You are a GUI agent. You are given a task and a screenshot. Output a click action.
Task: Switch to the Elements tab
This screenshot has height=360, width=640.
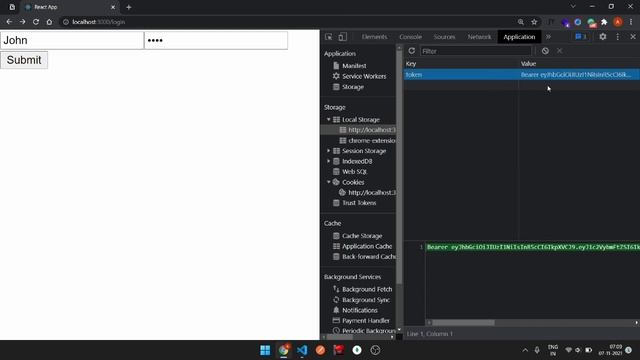[374, 37]
